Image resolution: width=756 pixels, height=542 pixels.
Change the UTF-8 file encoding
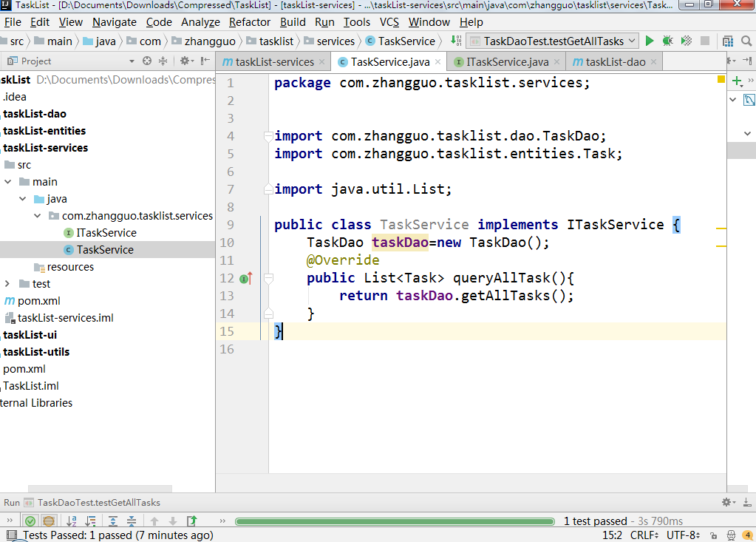(683, 535)
